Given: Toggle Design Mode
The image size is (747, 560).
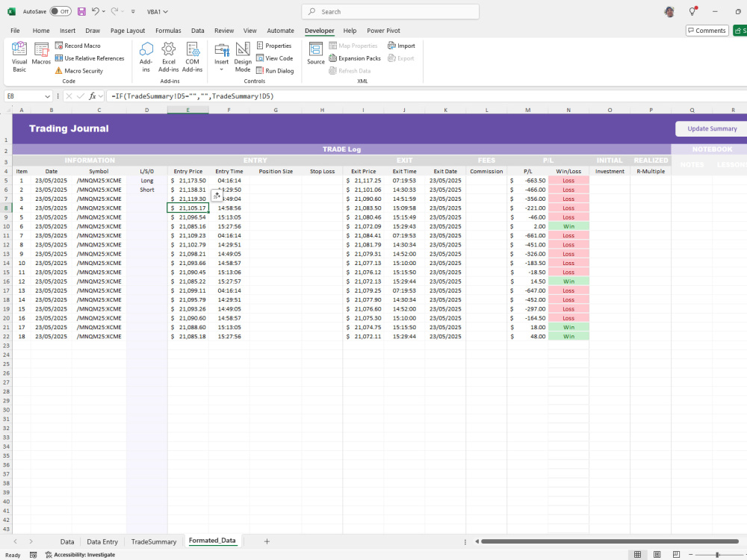Looking at the screenshot, I should (243, 57).
